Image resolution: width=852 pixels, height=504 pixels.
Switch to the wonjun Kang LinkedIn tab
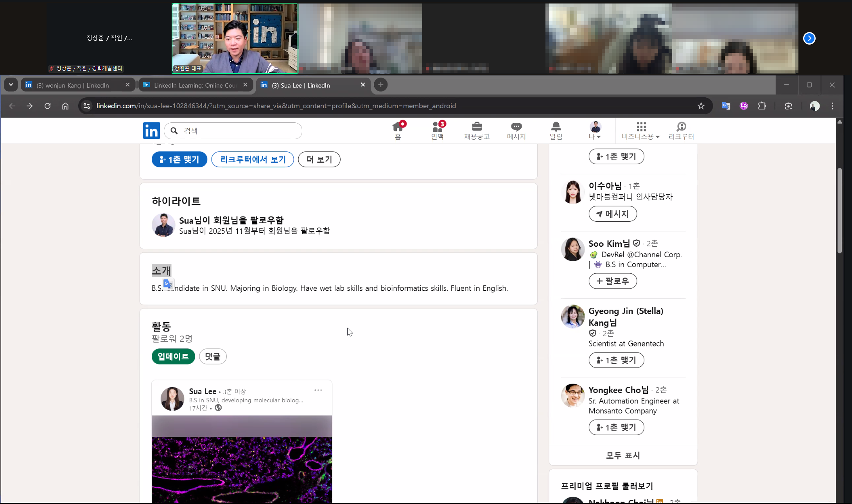pyautogui.click(x=73, y=85)
